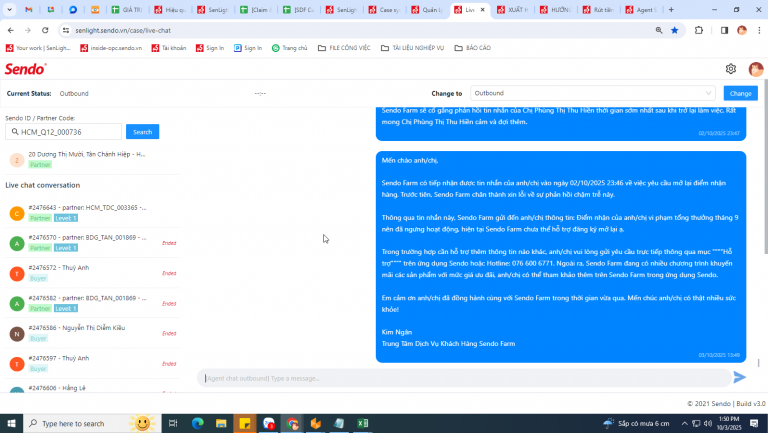The width and height of the screenshot is (768, 433).
Task: Switch to the Hiệu quả browser tab
Action: (170, 9)
